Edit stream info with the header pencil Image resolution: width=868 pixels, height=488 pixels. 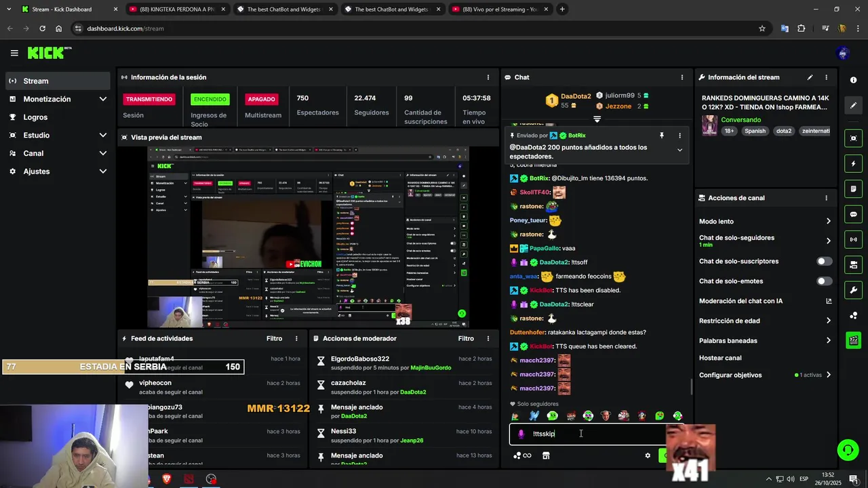coord(810,77)
